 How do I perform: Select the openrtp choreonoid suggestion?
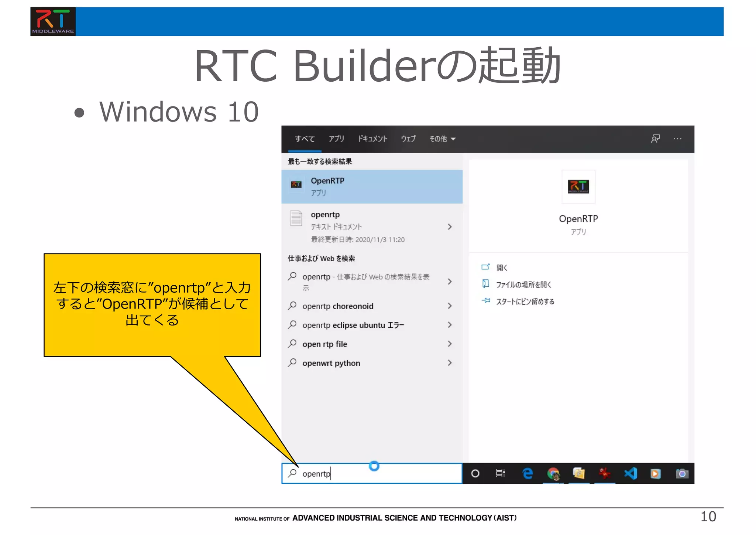372,306
